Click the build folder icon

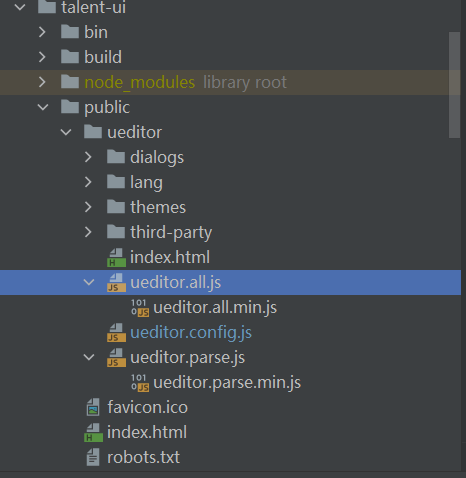[70, 57]
